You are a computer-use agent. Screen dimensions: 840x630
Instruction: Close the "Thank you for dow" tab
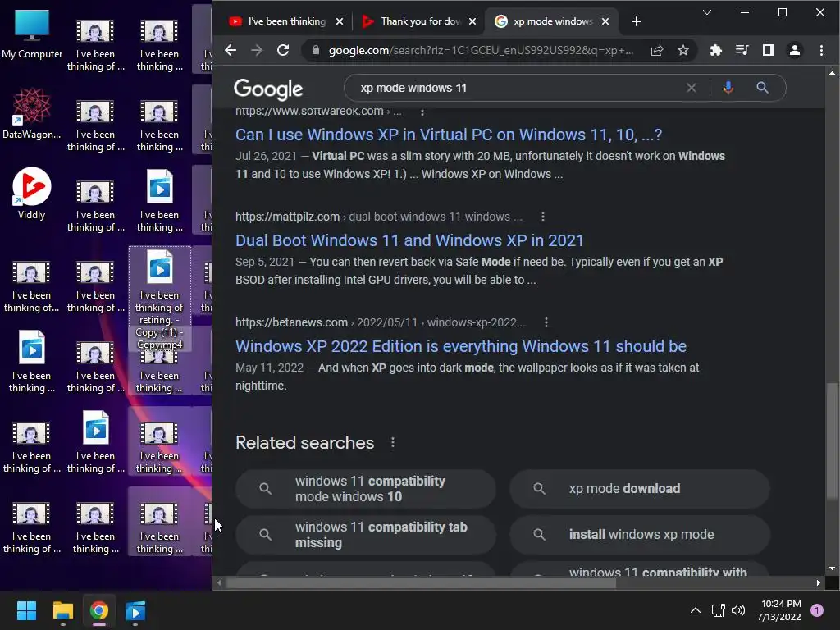coord(472,21)
